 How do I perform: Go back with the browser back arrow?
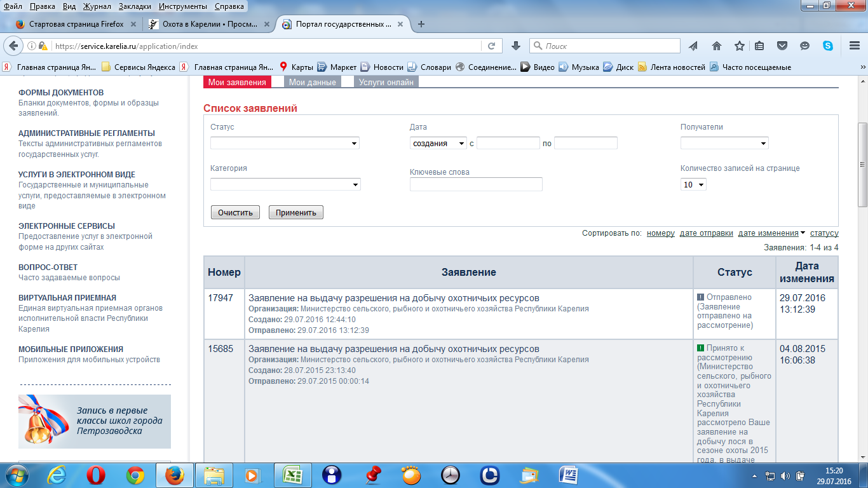pos(13,46)
